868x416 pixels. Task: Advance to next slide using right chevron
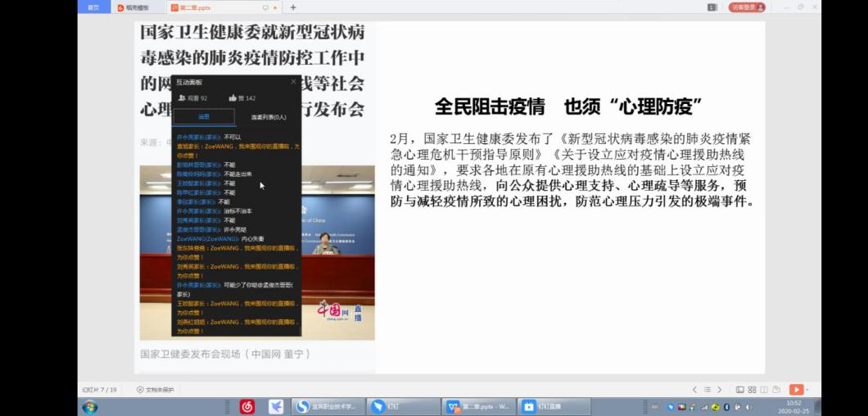coord(720,390)
